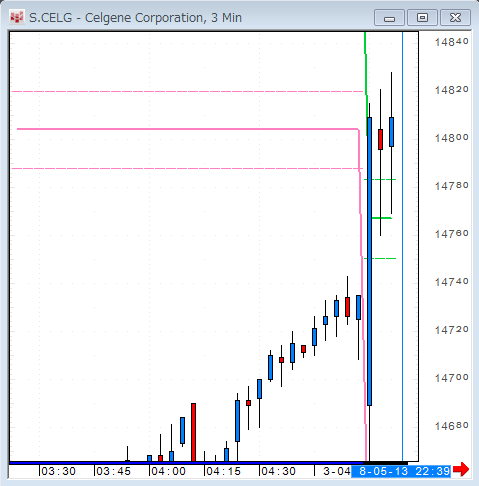Image resolution: width=479 pixels, height=486 pixels.
Task: Click the 14760 price label
Action: click(x=452, y=234)
